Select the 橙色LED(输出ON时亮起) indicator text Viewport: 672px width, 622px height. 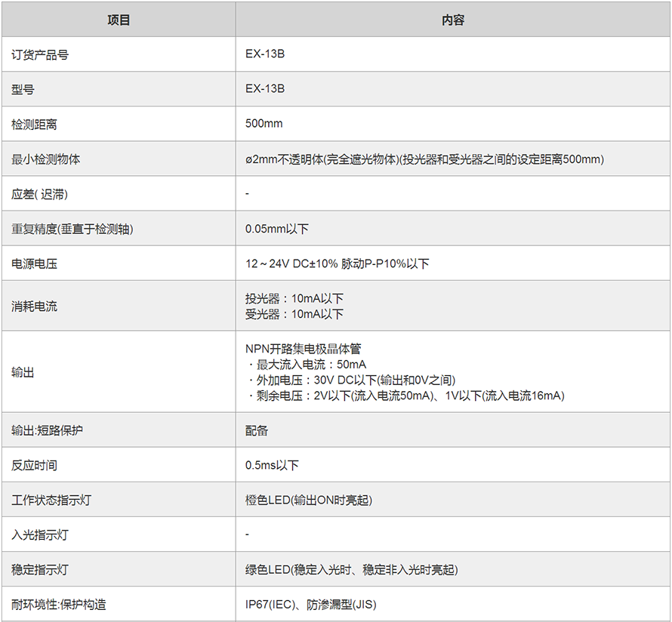(x=309, y=500)
